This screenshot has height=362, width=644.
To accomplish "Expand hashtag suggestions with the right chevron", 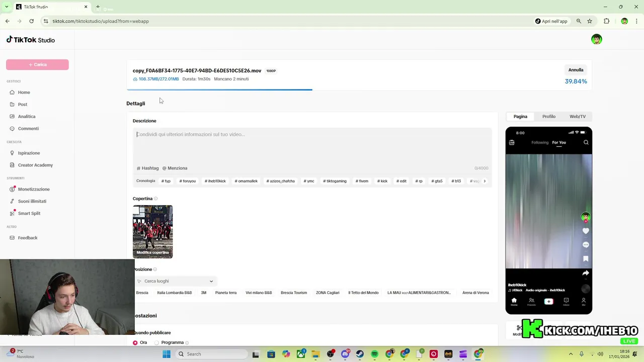I will pos(485,181).
